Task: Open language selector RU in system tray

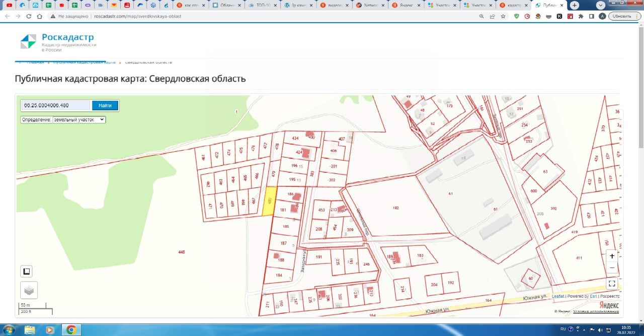Action: click(563, 329)
